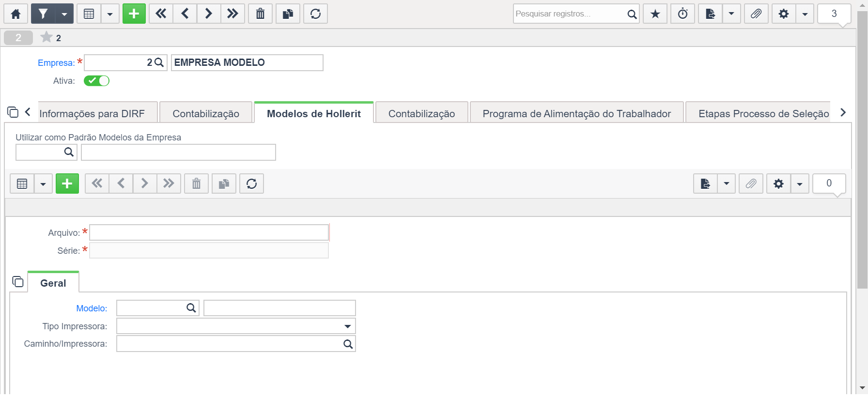This screenshot has height=399, width=868.
Task: Focus the Pesquisar registros search field
Action: pyautogui.click(x=569, y=14)
